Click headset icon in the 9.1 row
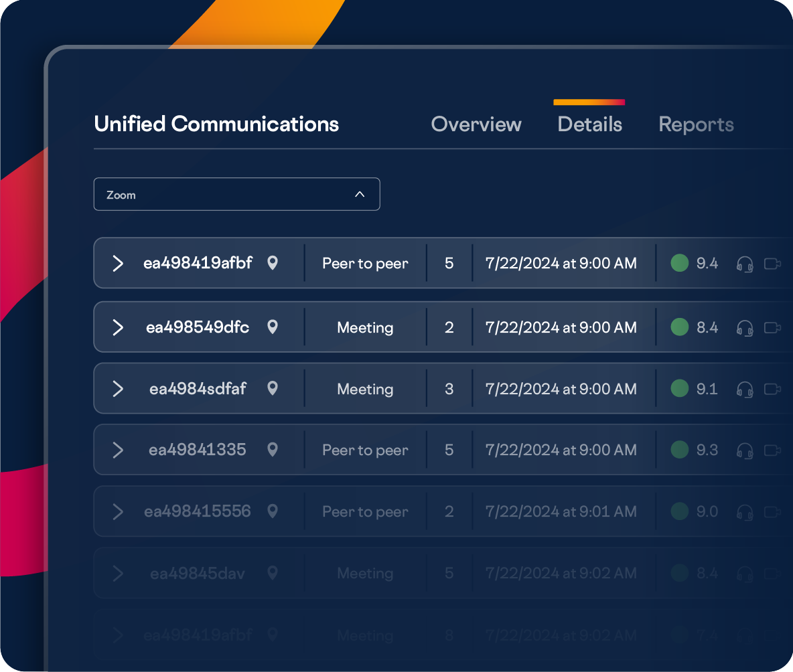Viewport: 793px width, 672px height. click(745, 389)
